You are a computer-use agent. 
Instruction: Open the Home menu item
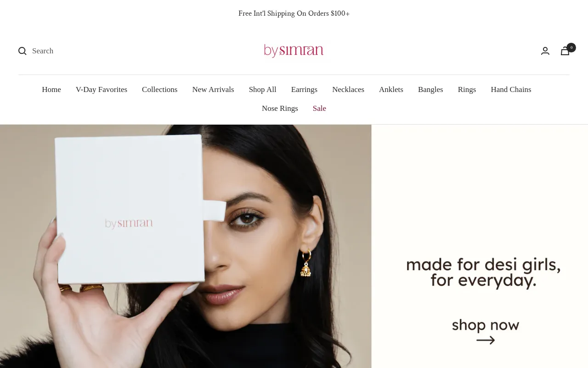(51, 90)
